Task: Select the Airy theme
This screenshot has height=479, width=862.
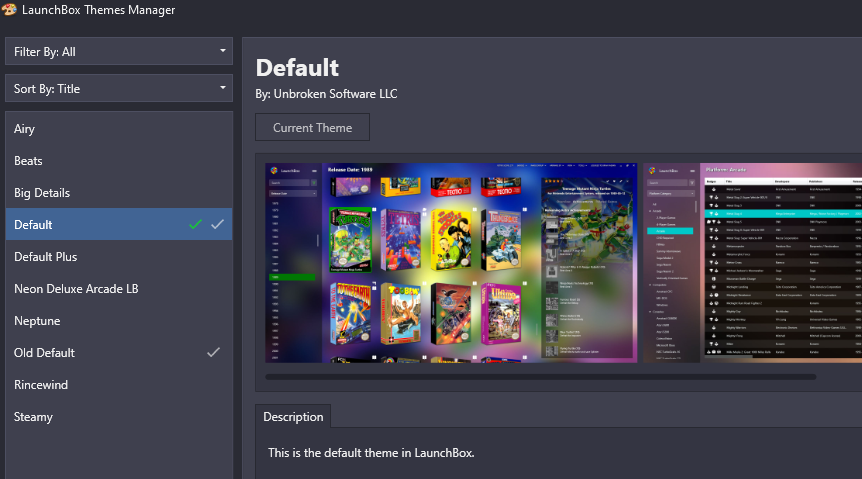Action: (119, 129)
